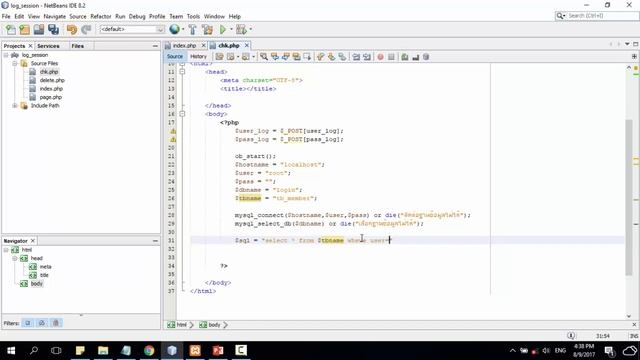Image resolution: width=640 pixels, height=360 pixels.
Task: Click the red Start Macro Recording icon
Action: point(380,57)
